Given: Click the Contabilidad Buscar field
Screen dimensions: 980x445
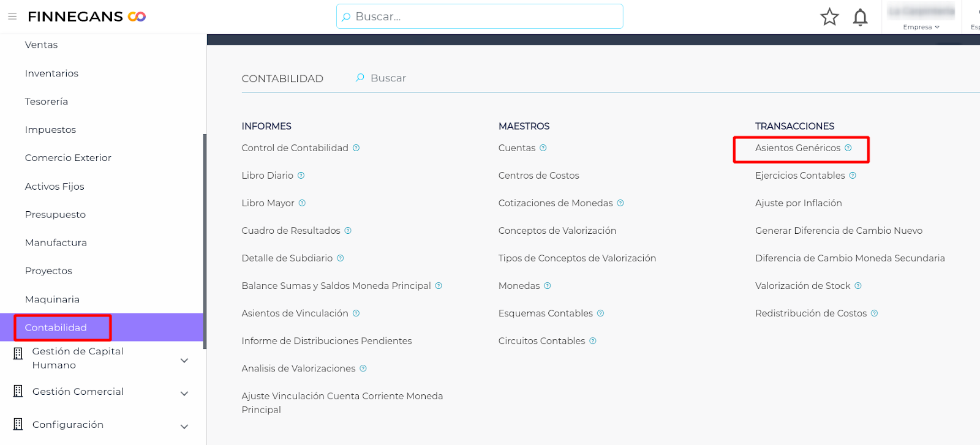Looking at the screenshot, I should click(x=388, y=78).
